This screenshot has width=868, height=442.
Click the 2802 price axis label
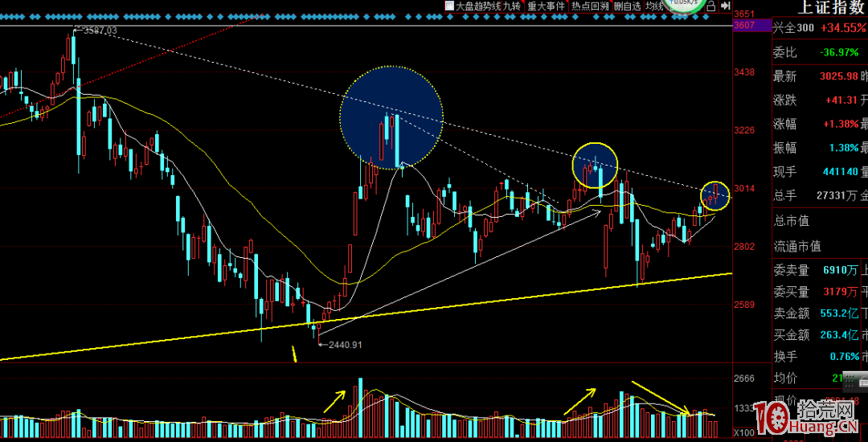coord(744,246)
